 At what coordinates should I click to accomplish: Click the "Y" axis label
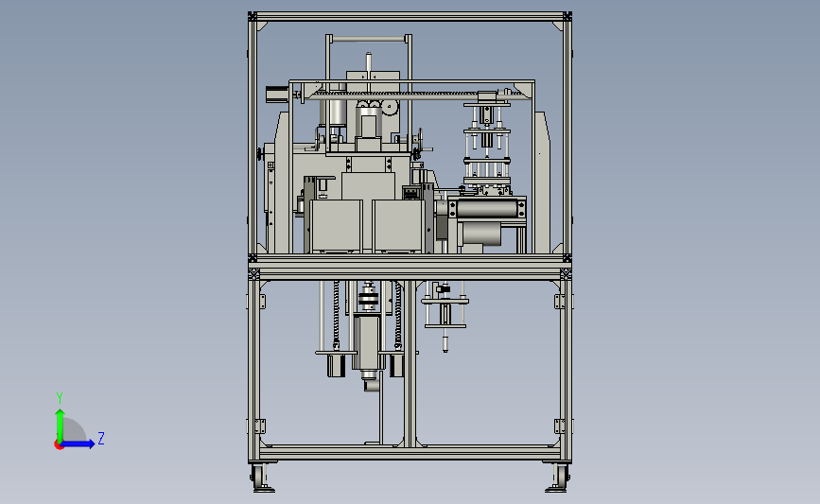60,398
